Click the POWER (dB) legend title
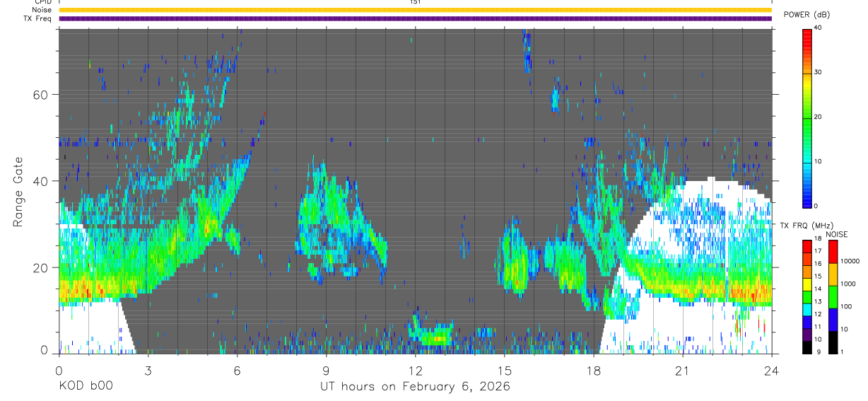868x401 pixels. (806, 14)
